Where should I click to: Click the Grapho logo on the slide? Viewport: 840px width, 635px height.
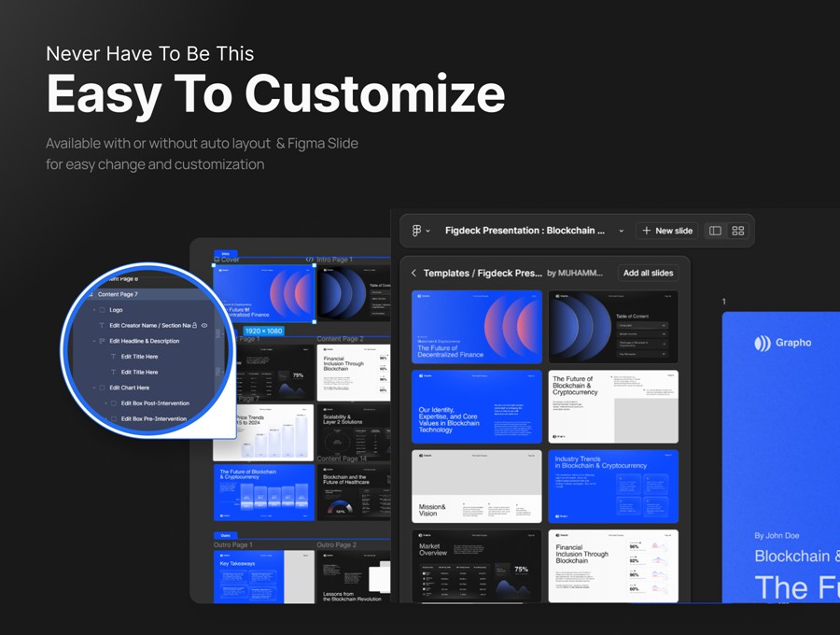[783, 343]
